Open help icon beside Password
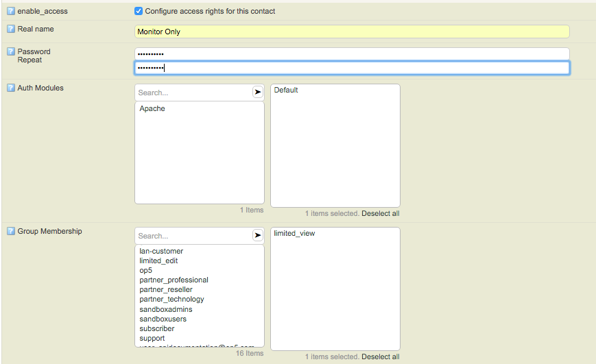Viewport: 596px width, 364px height. point(11,51)
